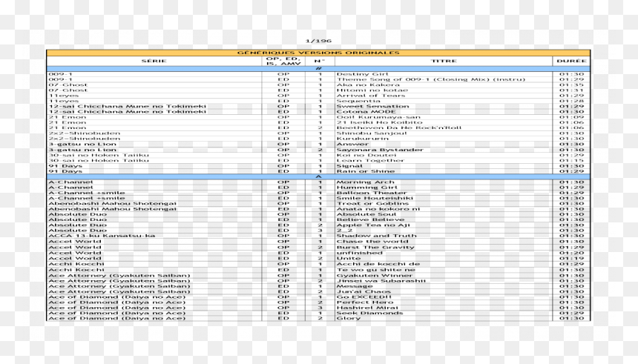Click the title 'Acchi de kocchi de'
Screen dimensions: 638x364
pyautogui.click(x=378, y=264)
